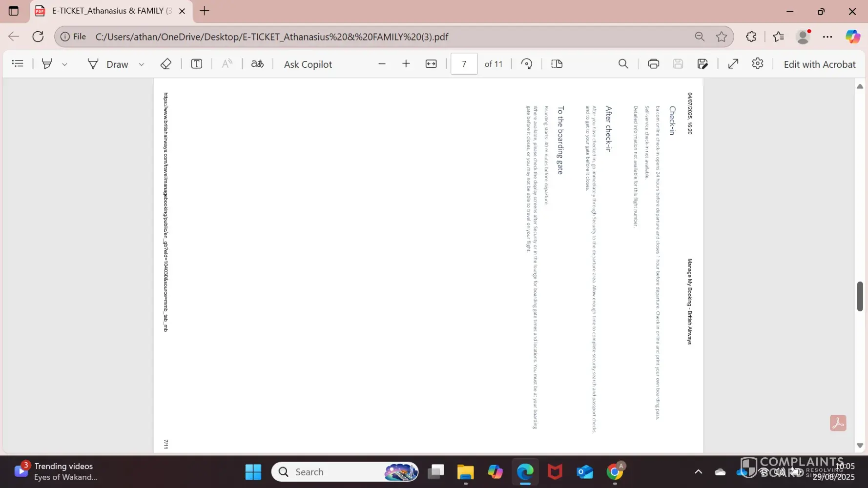
Task: Toggle the Fit to width button
Action: click(431, 64)
